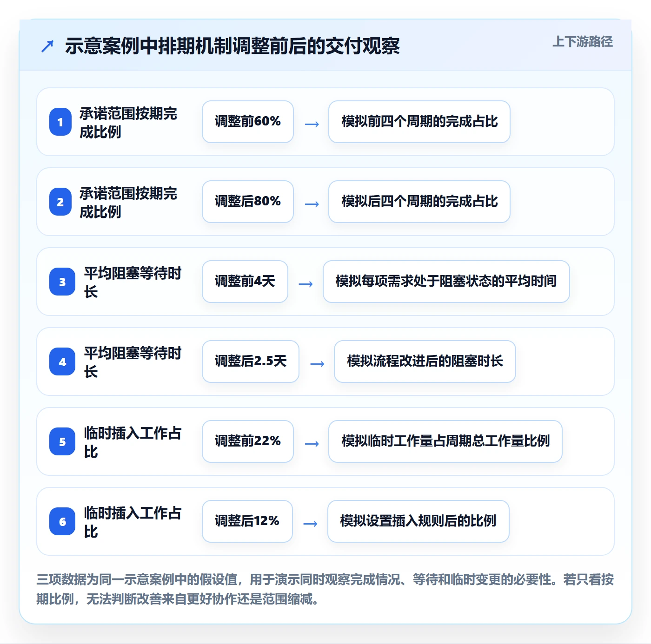
Task: Click the arrow after 调整前60%
Action: pos(312,124)
